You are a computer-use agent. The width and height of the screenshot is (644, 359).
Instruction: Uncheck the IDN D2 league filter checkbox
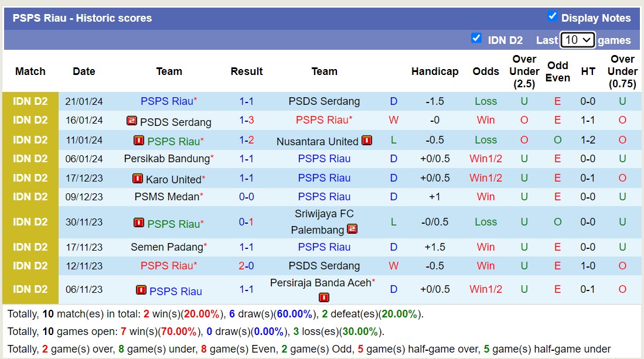[476, 39]
